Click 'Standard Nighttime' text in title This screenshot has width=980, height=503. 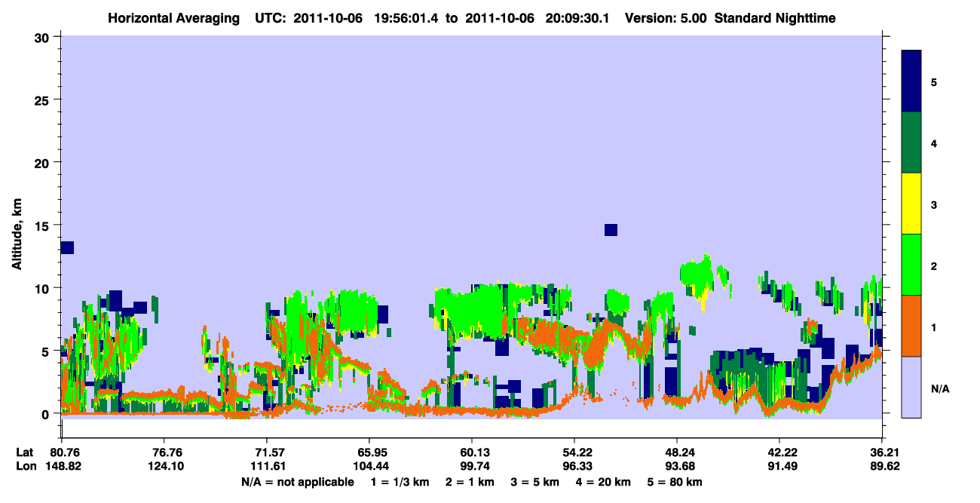(774, 17)
